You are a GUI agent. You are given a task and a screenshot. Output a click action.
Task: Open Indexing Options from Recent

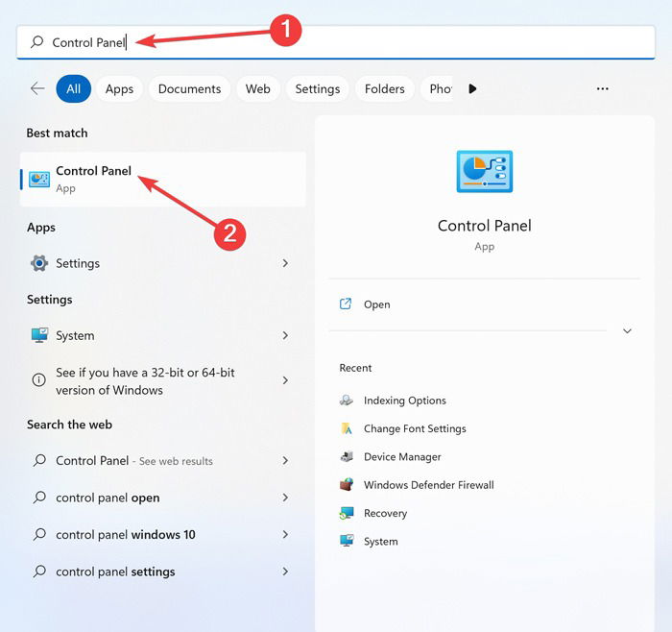(405, 401)
